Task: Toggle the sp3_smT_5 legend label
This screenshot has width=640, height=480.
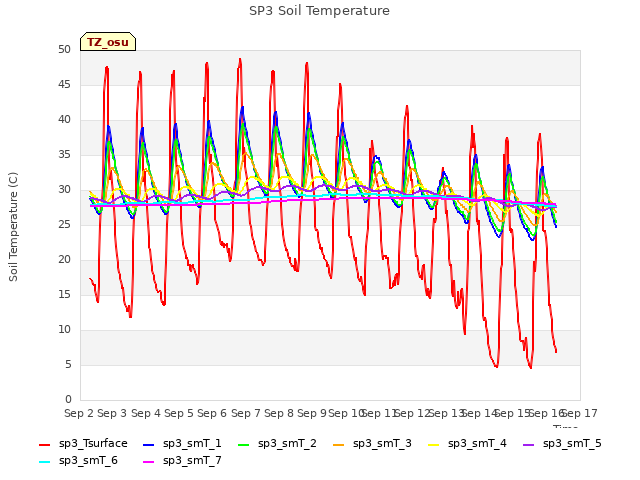Action: point(572,444)
